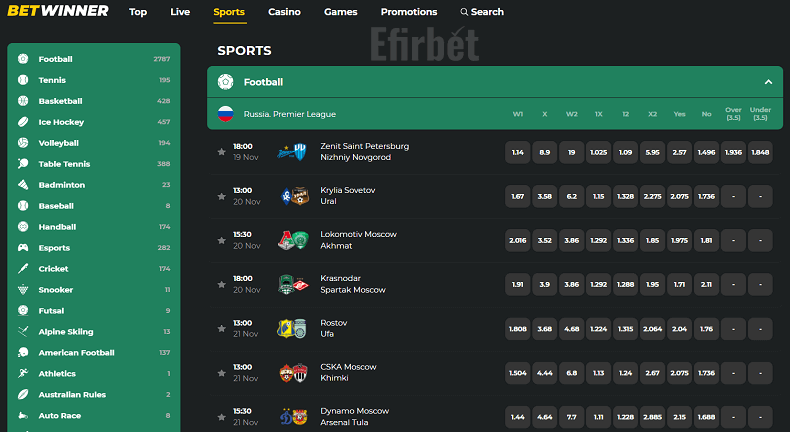Open the Promotions page
This screenshot has height=432, width=790.
pos(409,12)
